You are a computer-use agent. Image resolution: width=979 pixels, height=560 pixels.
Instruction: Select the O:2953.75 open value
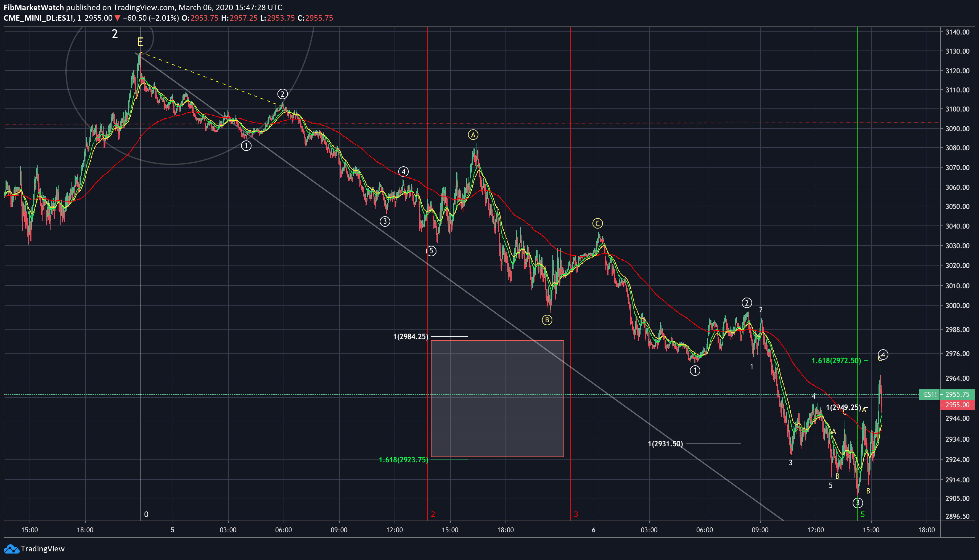point(200,18)
